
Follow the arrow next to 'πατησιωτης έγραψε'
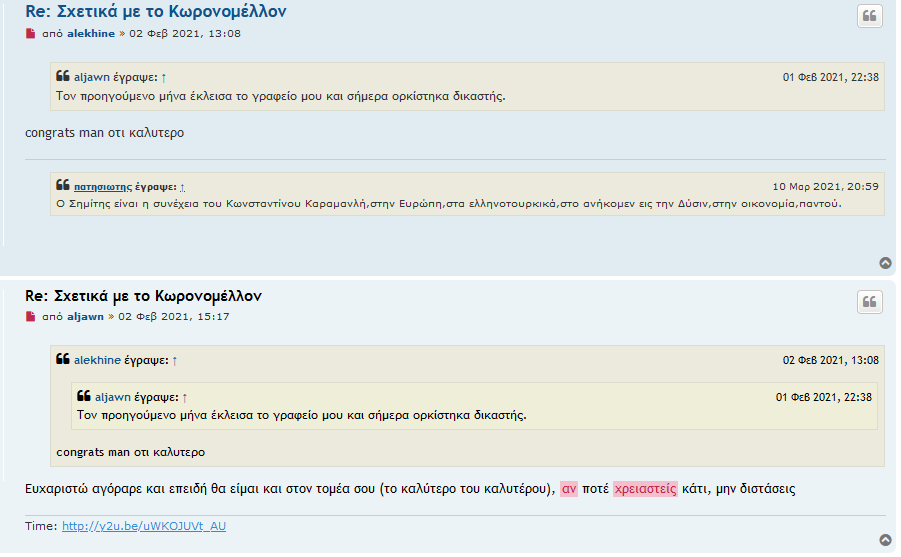(182, 187)
